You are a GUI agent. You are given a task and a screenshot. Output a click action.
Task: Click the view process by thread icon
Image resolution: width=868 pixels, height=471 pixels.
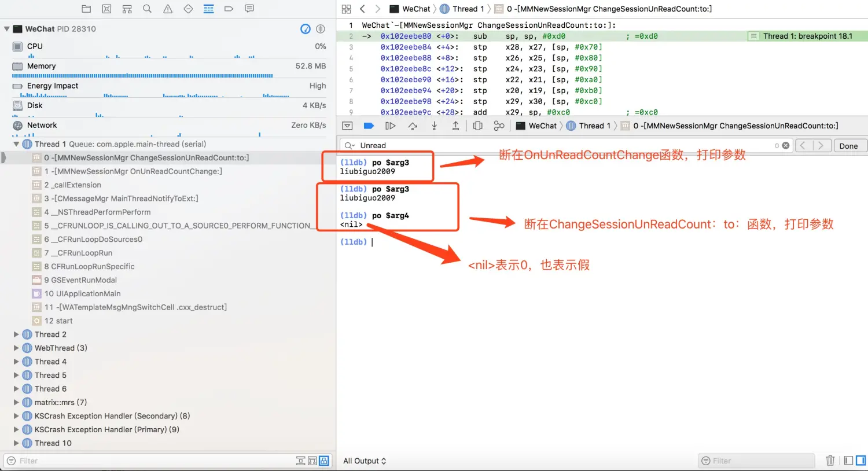[321, 29]
